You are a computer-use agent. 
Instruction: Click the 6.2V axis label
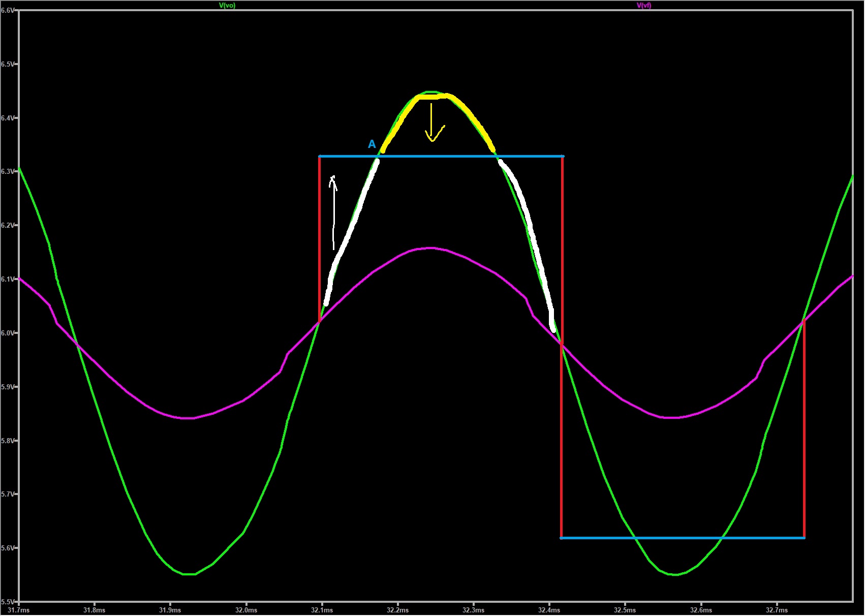tap(8, 225)
